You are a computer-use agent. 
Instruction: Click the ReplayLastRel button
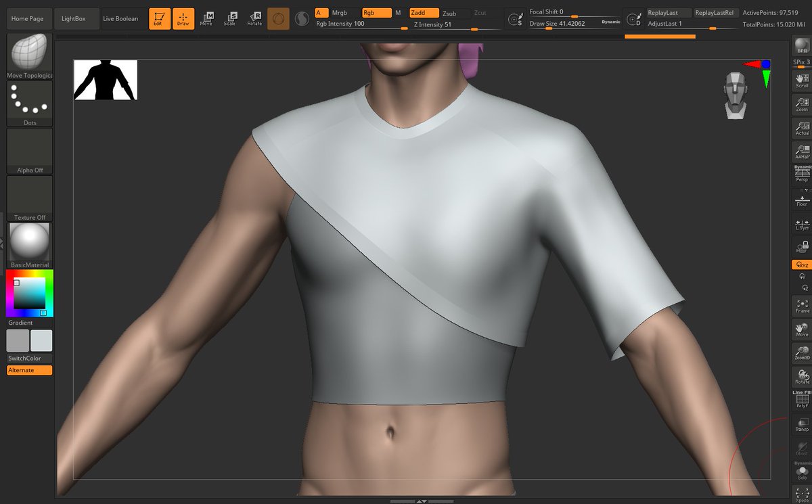coord(716,13)
